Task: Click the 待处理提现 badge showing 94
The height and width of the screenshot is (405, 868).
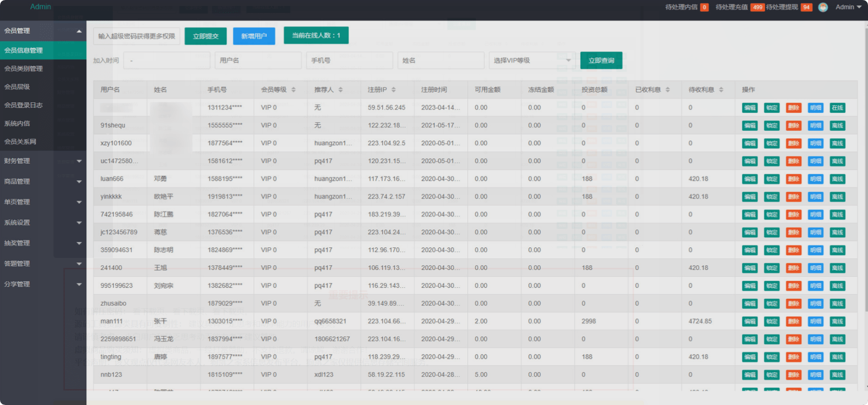Action: click(x=806, y=7)
